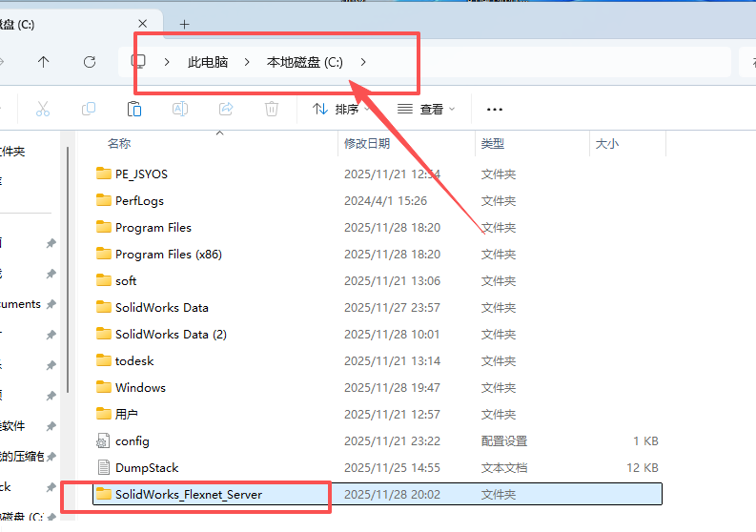Click the PE_JSYOS folder name
The width and height of the screenshot is (756, 532).
click(x=141, y=174)
